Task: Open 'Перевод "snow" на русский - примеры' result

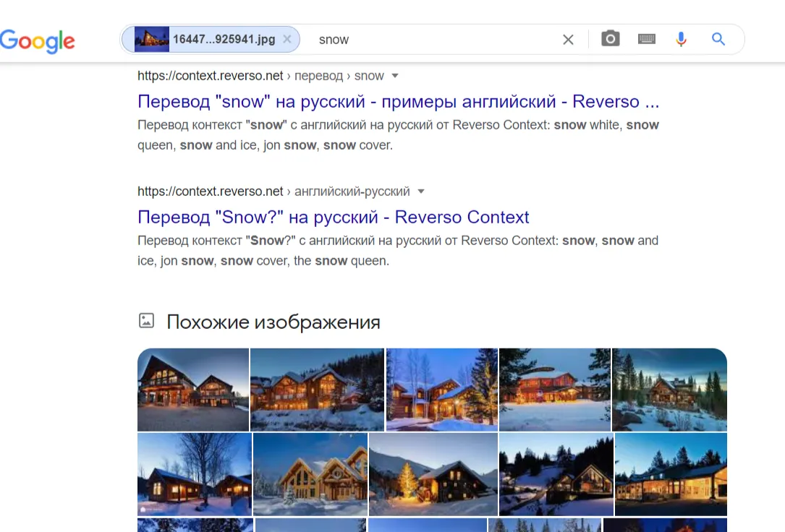Action: point(399,101)
